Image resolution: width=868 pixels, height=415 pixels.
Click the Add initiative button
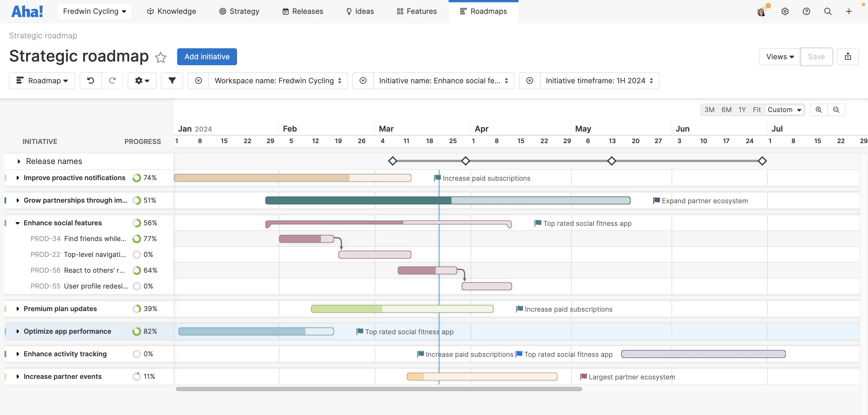point(207,56)
